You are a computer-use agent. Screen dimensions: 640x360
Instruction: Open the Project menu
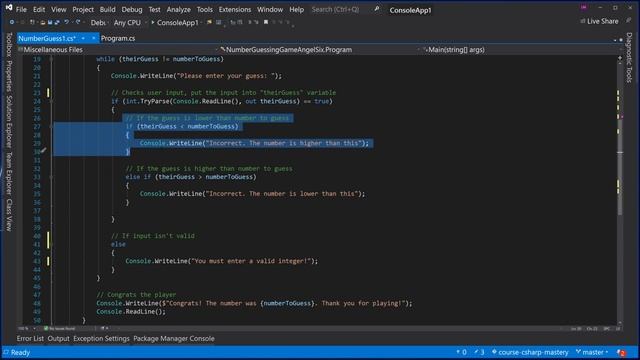[x=83, y=9]
